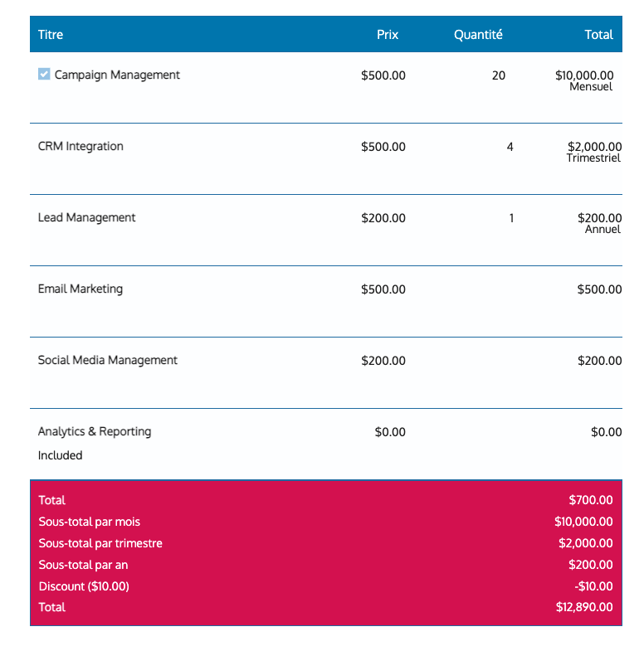644x651 pixels.
Task: Click Analytics & Reporting total $0.00
Action: pos(606,432)
